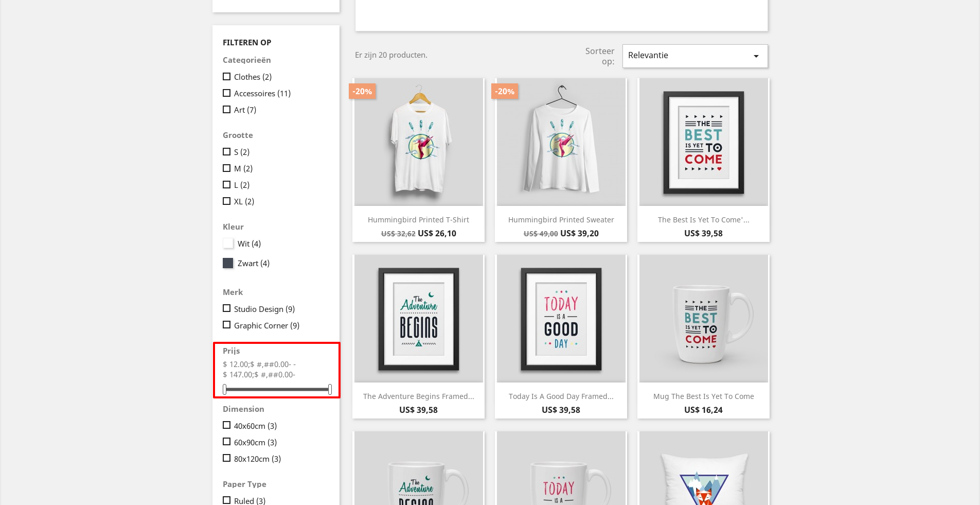Open Hummingbird Printed Sweater product image
980x505 pixels.
click(x=561, y=142)
